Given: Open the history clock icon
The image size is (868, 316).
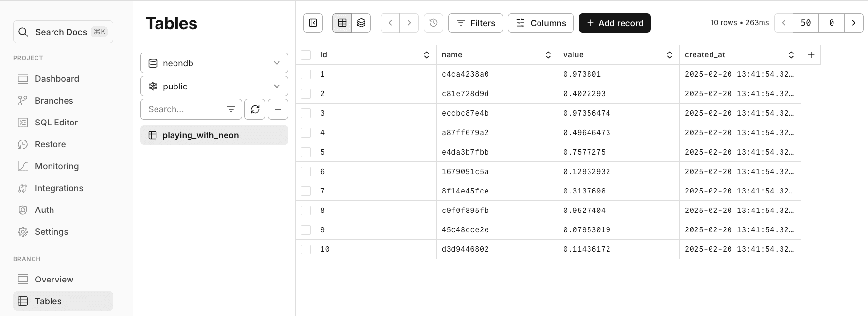Looking at the screenshot, I should pyautogui.click(x=434, y=23).
